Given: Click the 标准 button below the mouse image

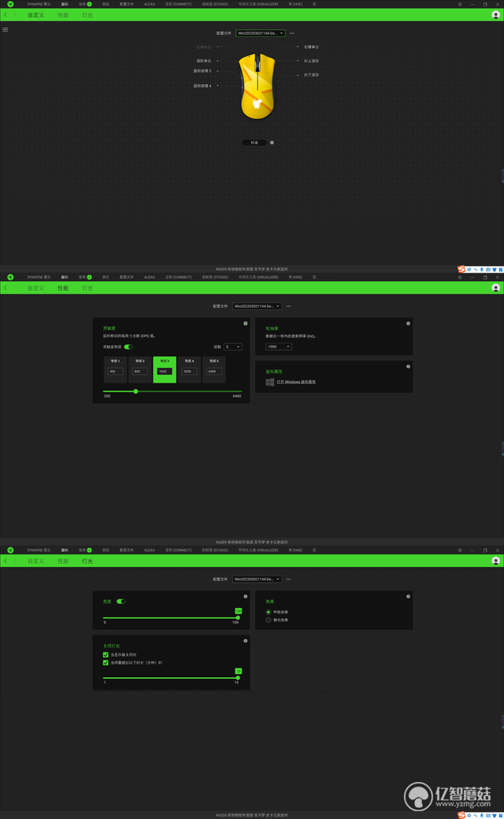Looking at the screenshot, I should 254,143.
